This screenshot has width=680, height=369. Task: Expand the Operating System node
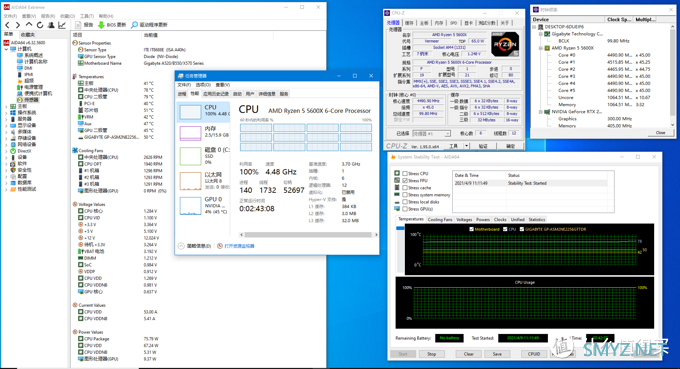(x=6, y=113)
